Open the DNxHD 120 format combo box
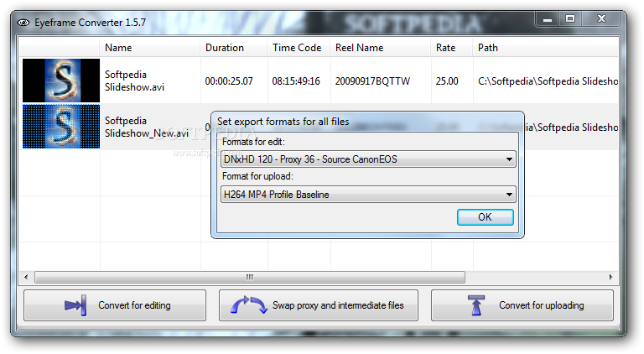 pyautogui.click(x=368, y=159)
